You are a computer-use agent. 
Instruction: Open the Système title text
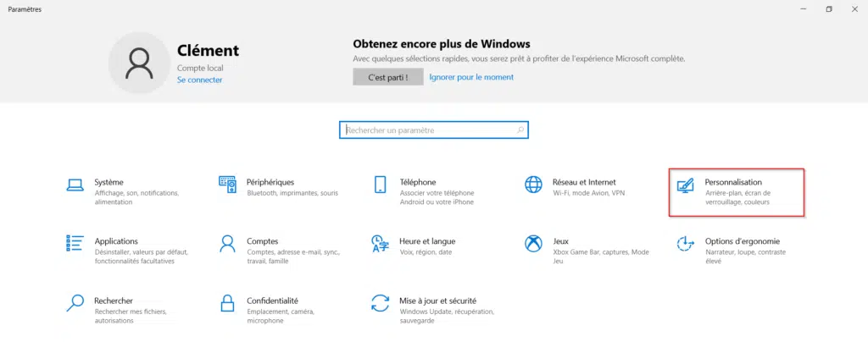(x=109, y=182)
